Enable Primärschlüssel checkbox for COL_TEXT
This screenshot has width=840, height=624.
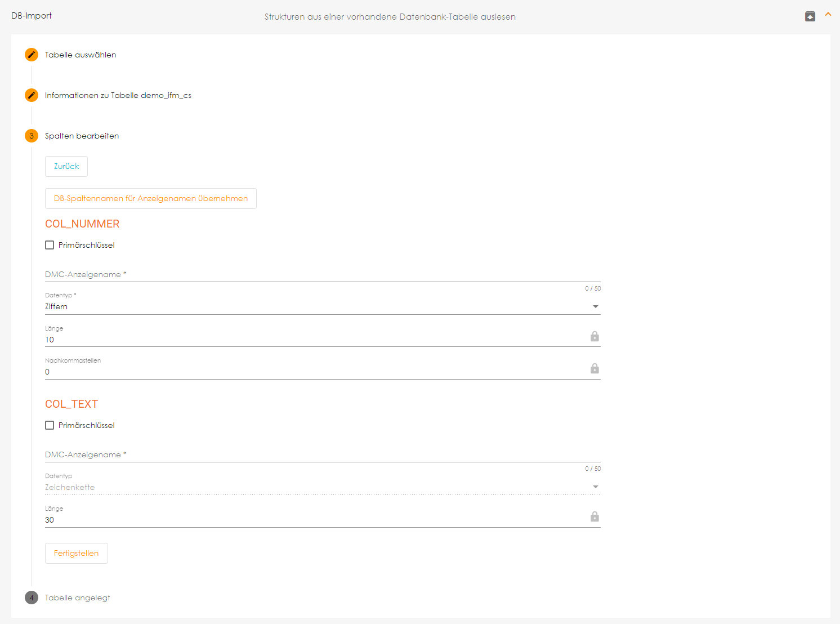pos(50,425)
